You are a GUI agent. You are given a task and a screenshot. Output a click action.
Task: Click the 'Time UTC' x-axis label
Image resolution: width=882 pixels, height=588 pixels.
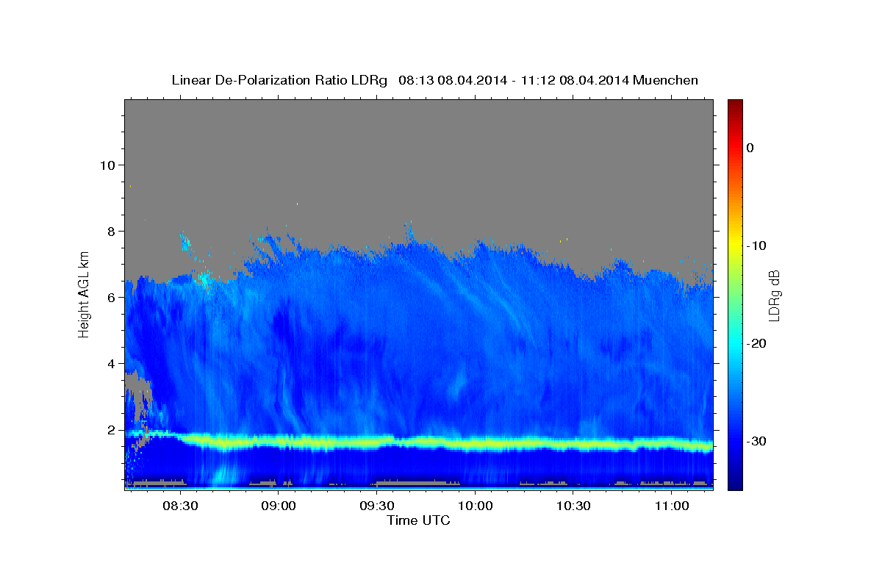(418, 520)
